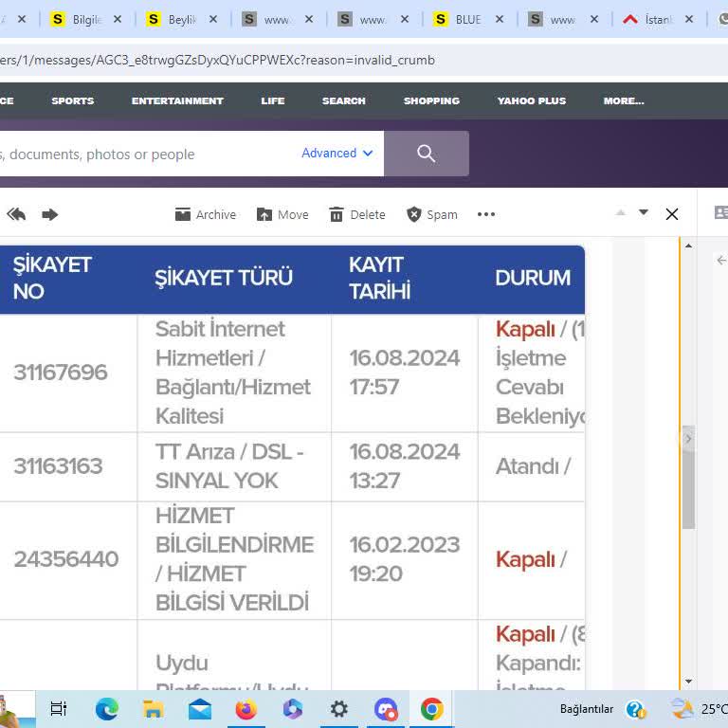Open Microsoft Edge from the taskbar

tap(107, 709)
